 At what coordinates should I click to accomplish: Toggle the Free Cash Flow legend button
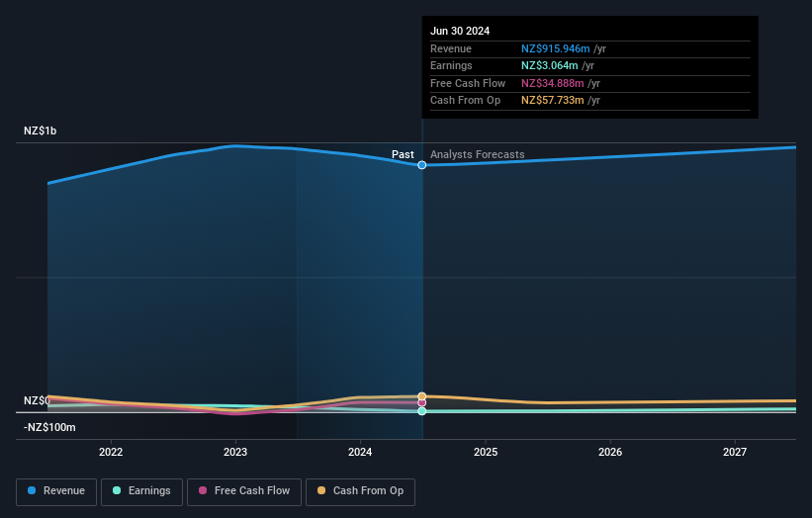point(244,491)
